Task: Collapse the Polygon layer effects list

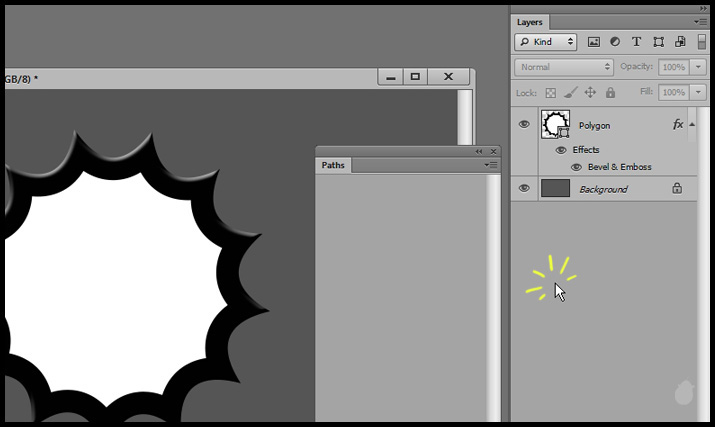Action: [692, 124]
